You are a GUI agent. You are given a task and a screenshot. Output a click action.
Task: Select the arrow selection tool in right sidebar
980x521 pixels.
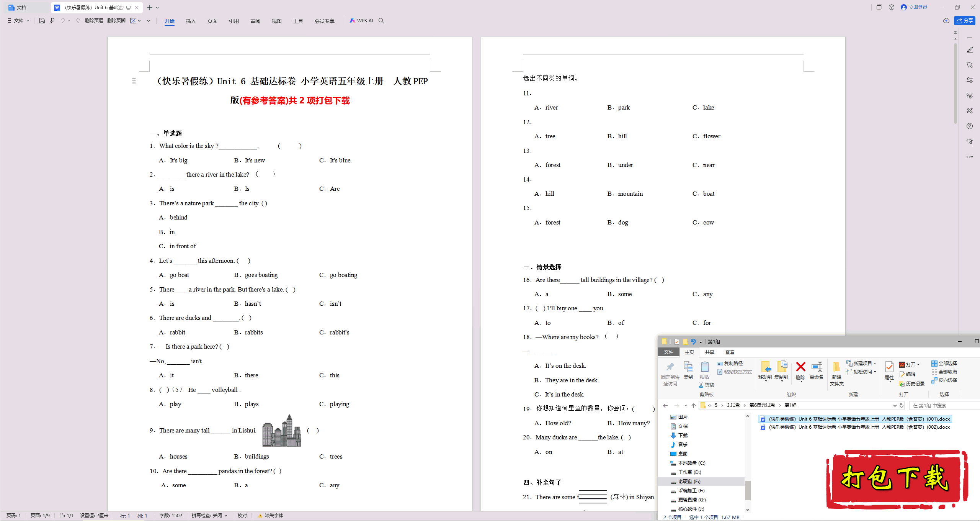pyautogui.click(x=969, y=65)
